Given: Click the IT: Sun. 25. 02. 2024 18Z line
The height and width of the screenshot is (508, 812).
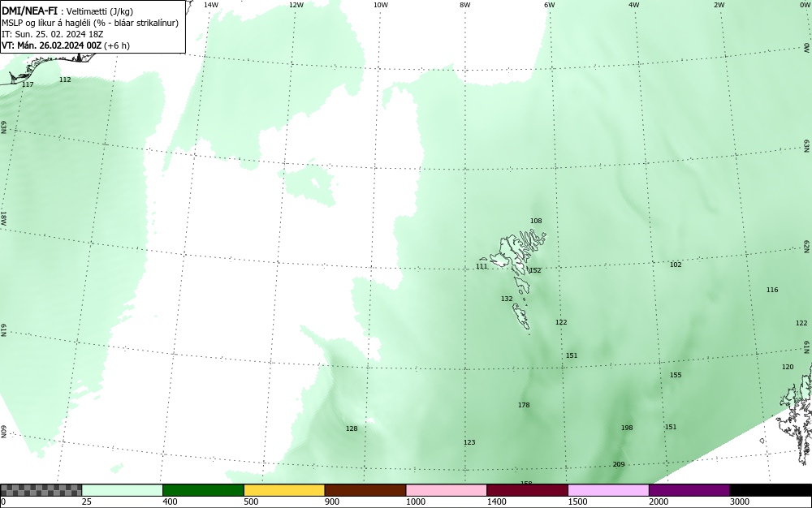Looking at the screenshot, I should click(x=52, y=34).
